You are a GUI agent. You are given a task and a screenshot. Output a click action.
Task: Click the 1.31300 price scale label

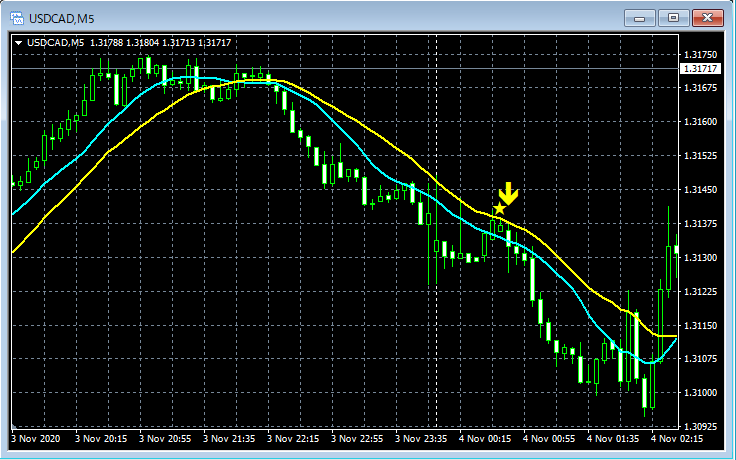pos(700,258)
